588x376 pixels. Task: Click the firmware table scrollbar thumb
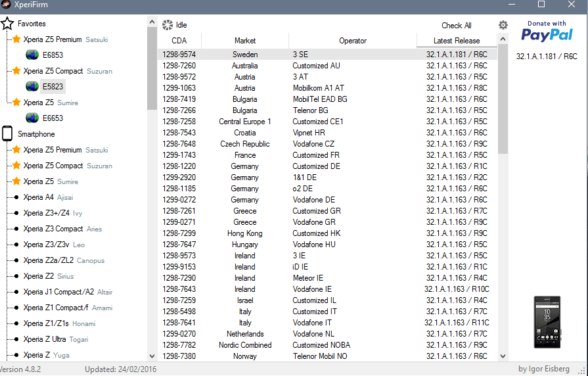503,99
